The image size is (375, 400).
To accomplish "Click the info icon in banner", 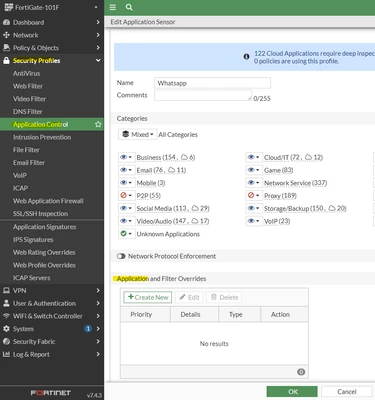I will click(x=246, y=57).
